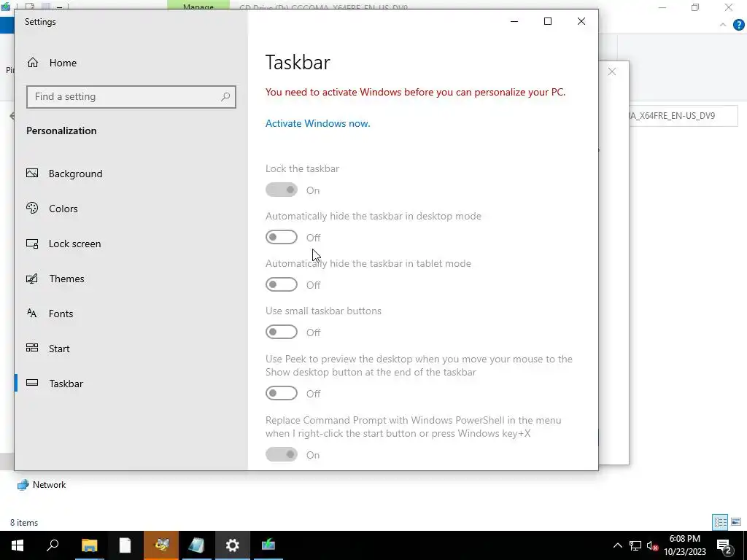Close the Settings window
Screen dimensions: 747x560
[581, 21]
